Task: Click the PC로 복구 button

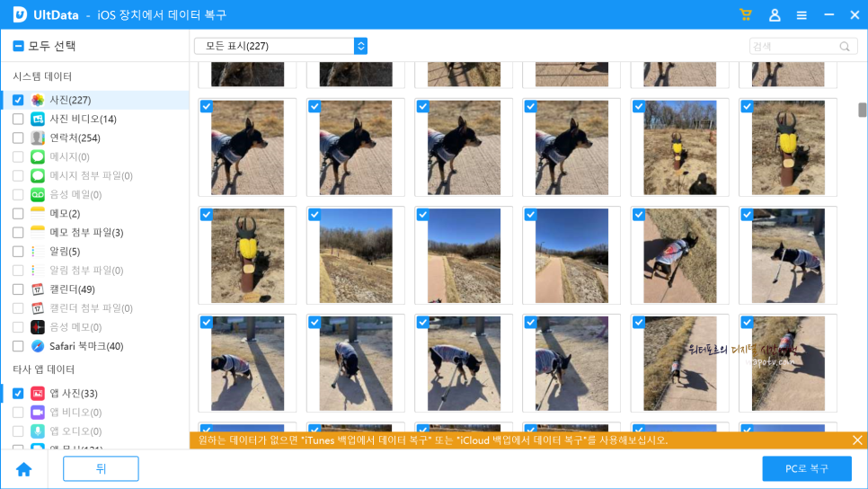Action: pos(807,469)
